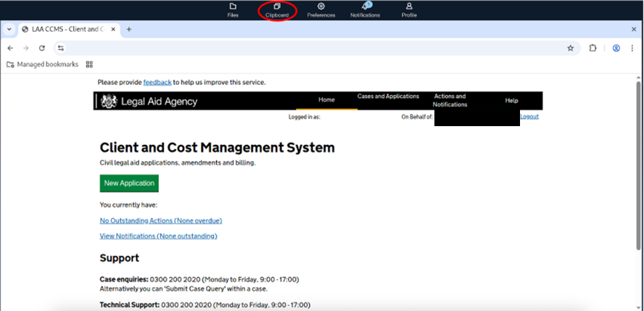Click the green New Application button
The image size is (644, 311).
129,183
